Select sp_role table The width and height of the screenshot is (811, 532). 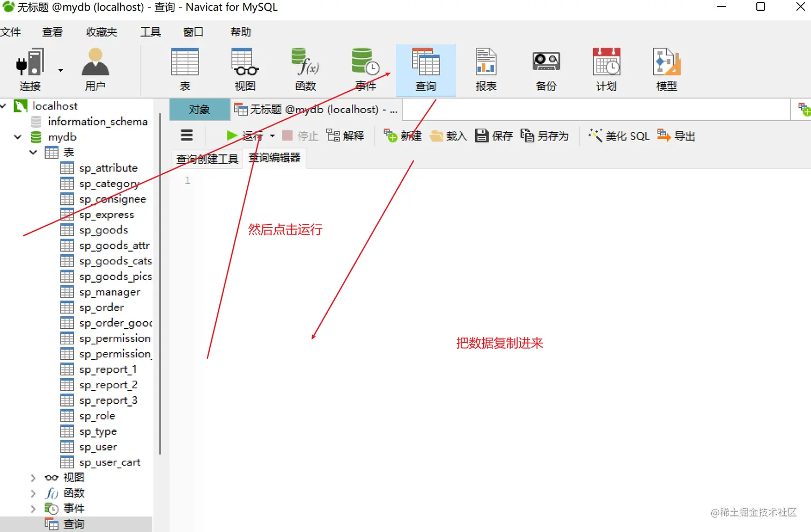pyautogui.click(x=97, y=416)
